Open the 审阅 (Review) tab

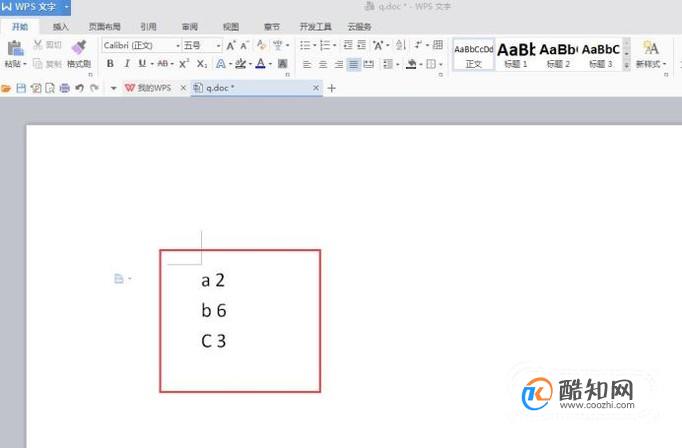pos(190,27)
